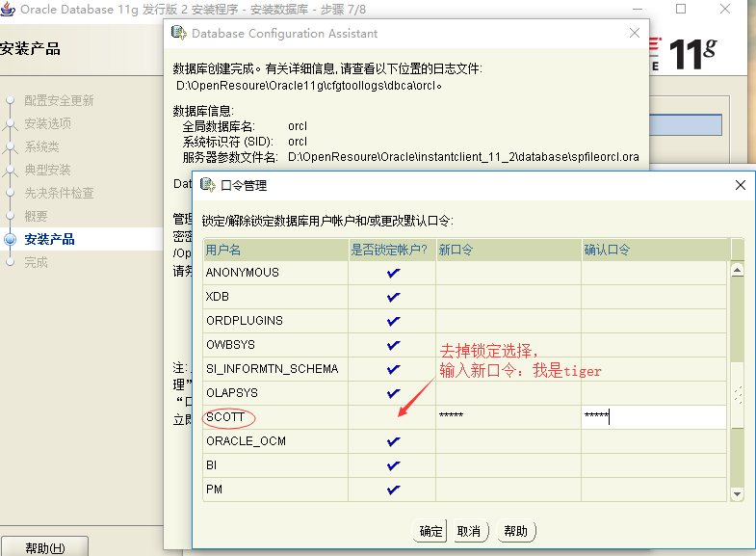Click the 是否锁定帐户? column header
The image size is (756, 556).
click(392, 250)
